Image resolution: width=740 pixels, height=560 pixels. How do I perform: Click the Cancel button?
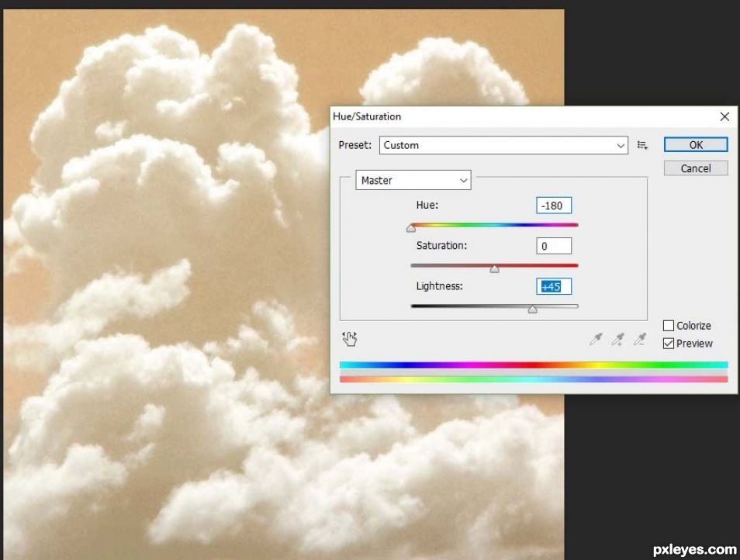tap(696, 168)
